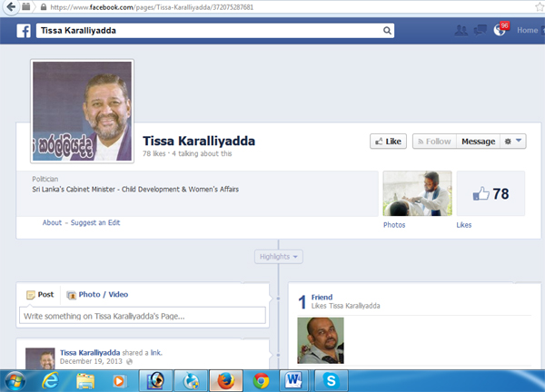Click the padlock site-security icon
The height and width of the screenshot is (392, 545).
click(44, 7)
